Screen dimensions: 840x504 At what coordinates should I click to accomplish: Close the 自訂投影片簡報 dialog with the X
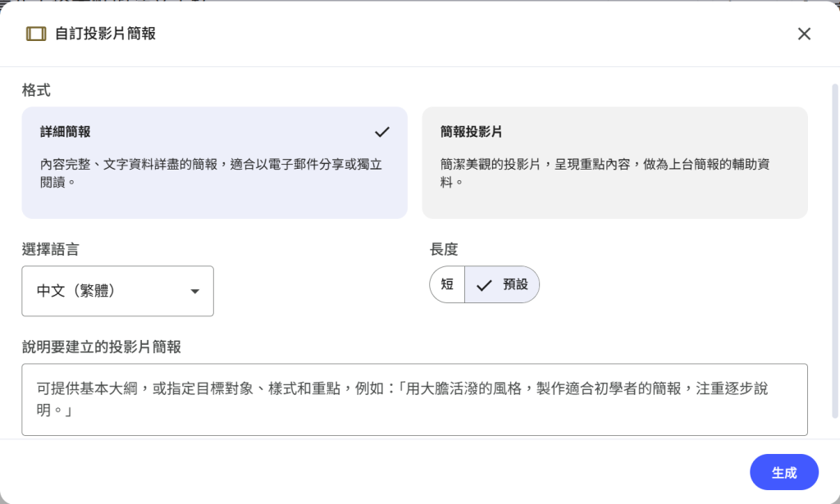[804, 34]
